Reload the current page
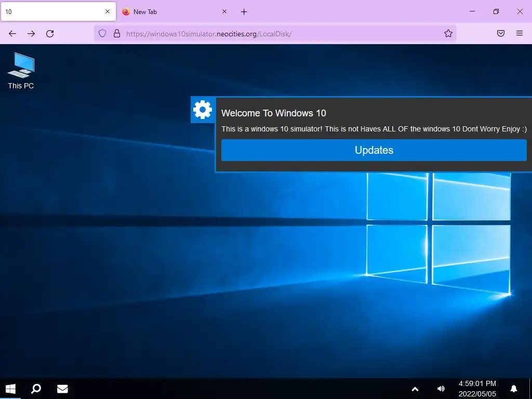 50,34
